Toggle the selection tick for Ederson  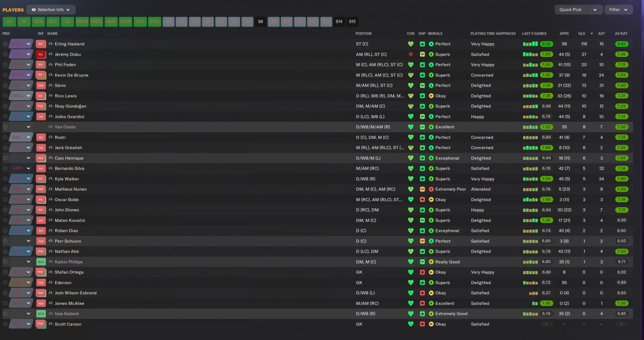tap(5, 283)
